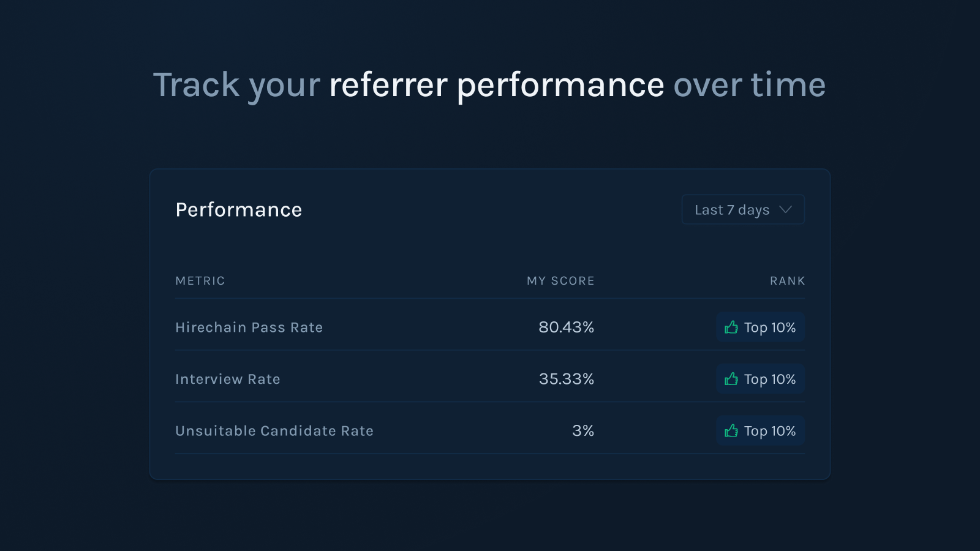Click Top 10% text in Unsuitable Candidate row
Image resolution: width=980 pixels, height=551 pixels.
click(x=769, y=431)
